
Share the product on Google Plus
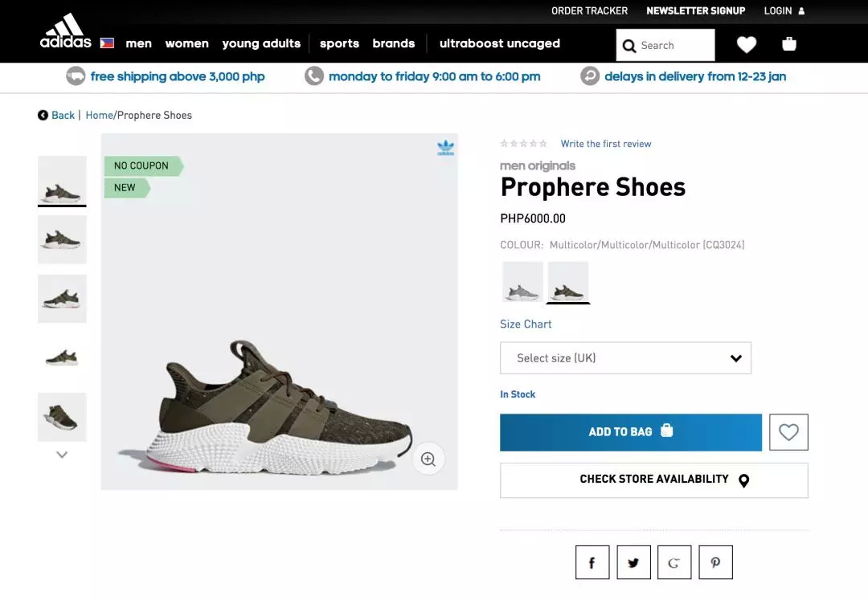pos(674,562)
